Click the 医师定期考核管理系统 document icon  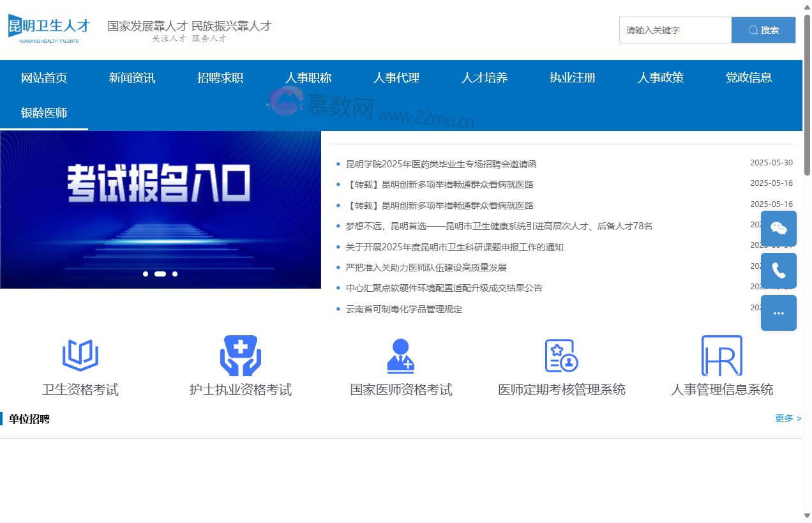tap(562, 355)
